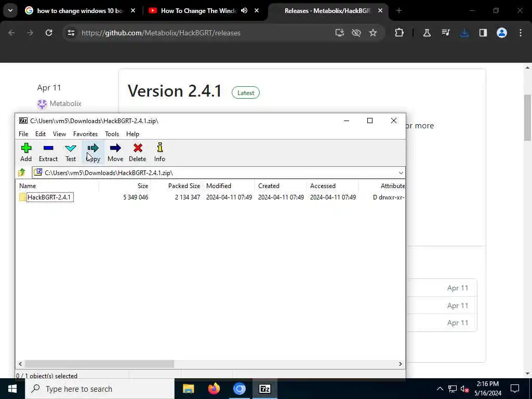Click the horizontal scrollbar right arrow in 7-Zip
Screen dimensions: 532x399
click(401, 364)
